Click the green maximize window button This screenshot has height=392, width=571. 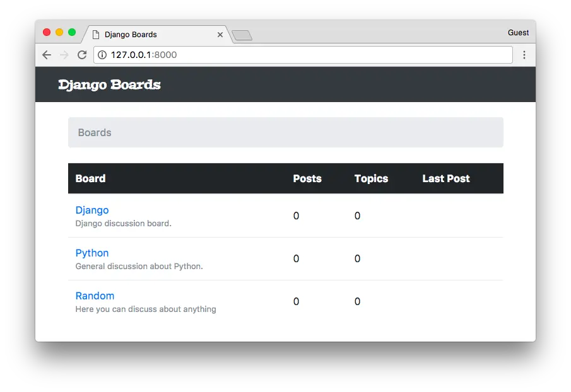point(72,32)
